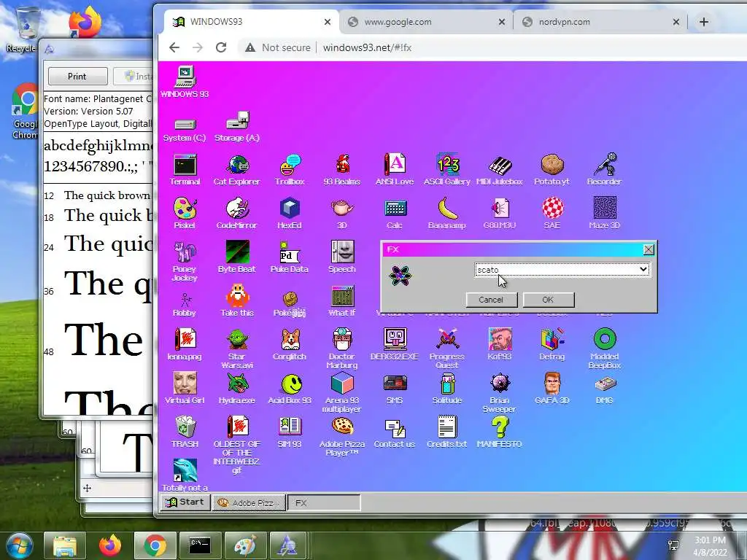Image resolution: width=747 pixels, height=560 pixels.
Task: Switch to the www.google.com tab
Action: point(426,21)
